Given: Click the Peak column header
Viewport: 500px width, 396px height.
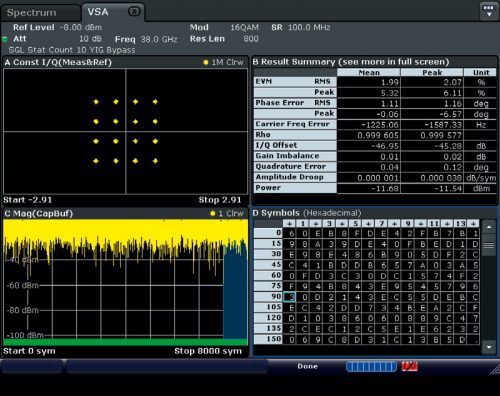Looking at the screenshot, I should pyautogui.click(x=432, y=72).
